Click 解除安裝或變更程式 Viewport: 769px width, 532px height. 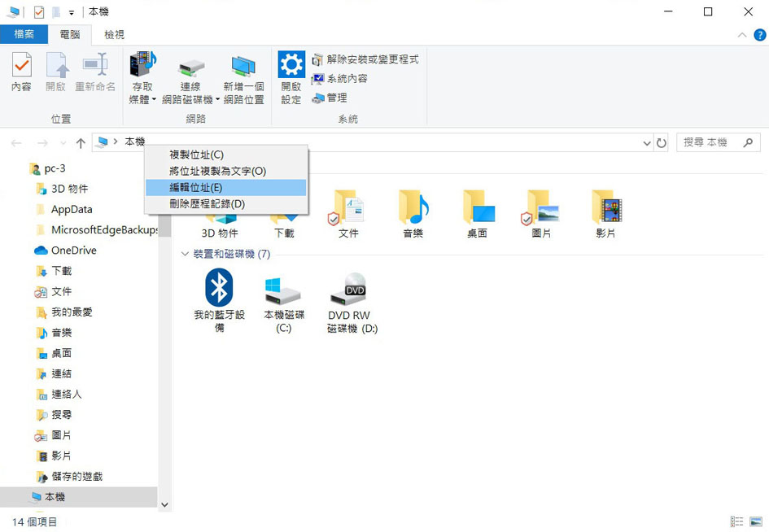point(365,59)
